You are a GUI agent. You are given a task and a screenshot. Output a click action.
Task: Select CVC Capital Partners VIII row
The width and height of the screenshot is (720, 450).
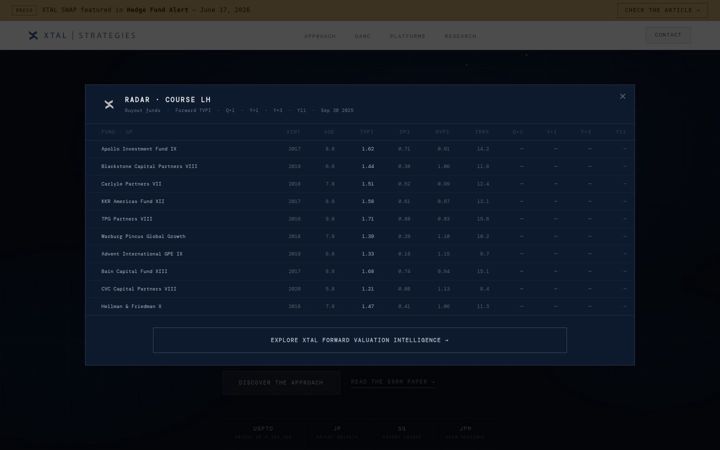coord(360,289)
